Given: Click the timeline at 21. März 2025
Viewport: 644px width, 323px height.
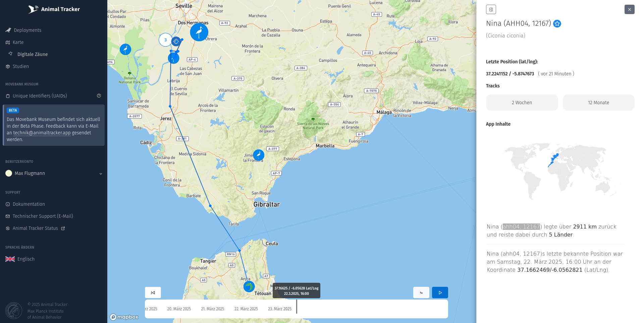Looking at the screenshot, I should tap(212, 309).
